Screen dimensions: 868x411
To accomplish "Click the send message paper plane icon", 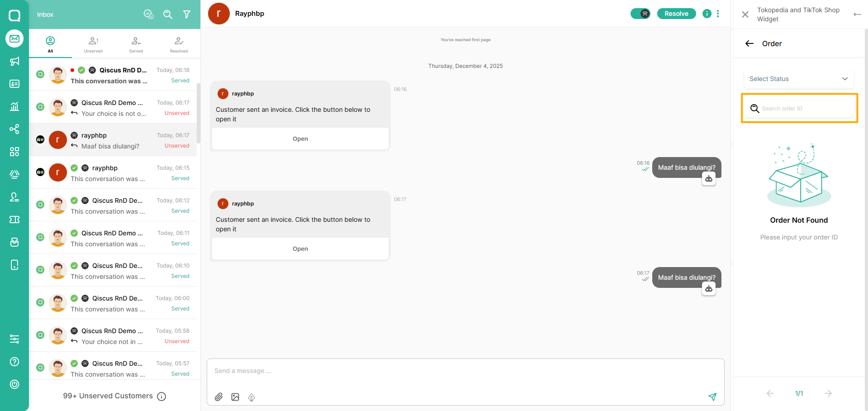I will (712, 397).
